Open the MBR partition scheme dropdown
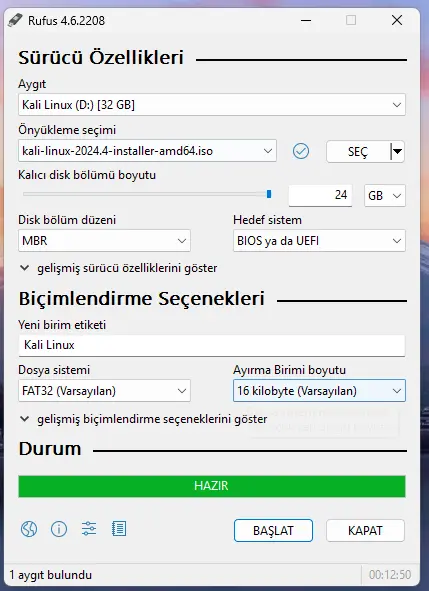This screenshot has height=591, width=429. tap(104, 240)
